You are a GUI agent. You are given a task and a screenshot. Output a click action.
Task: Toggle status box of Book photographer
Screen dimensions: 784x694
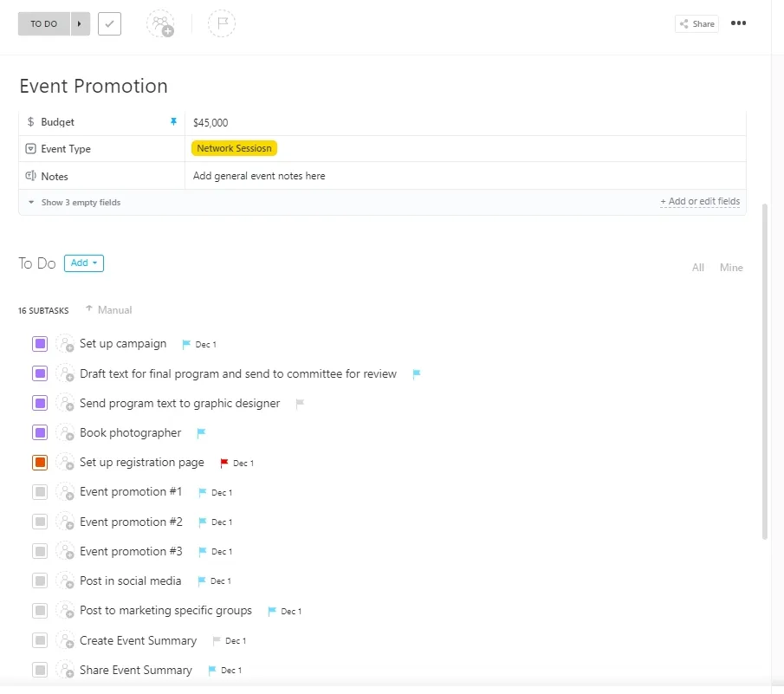point(40,432)
